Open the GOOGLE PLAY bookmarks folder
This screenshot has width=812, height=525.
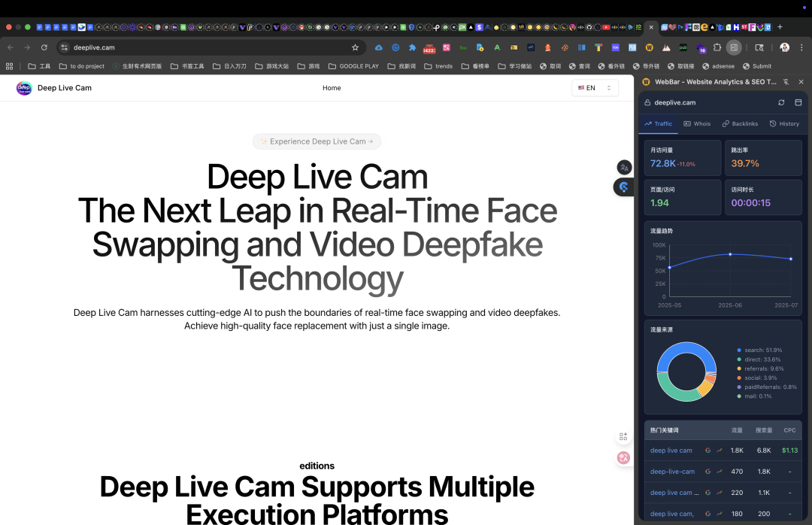[x=353, y=66]
